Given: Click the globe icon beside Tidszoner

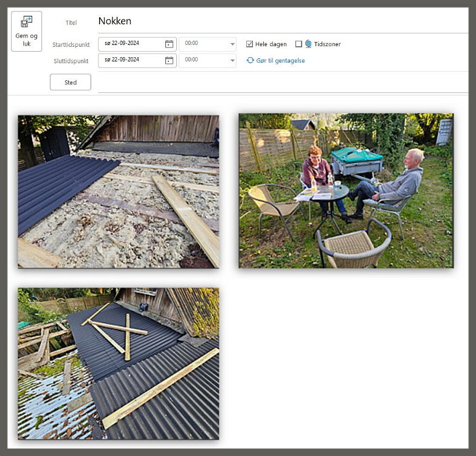Looking at the screenshot, I should click(308, 44).
